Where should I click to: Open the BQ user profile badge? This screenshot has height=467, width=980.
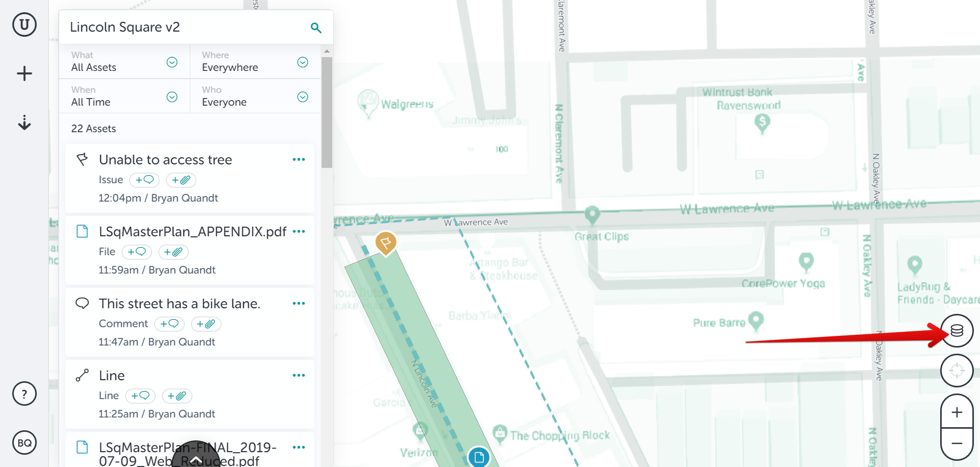[24, 443]
